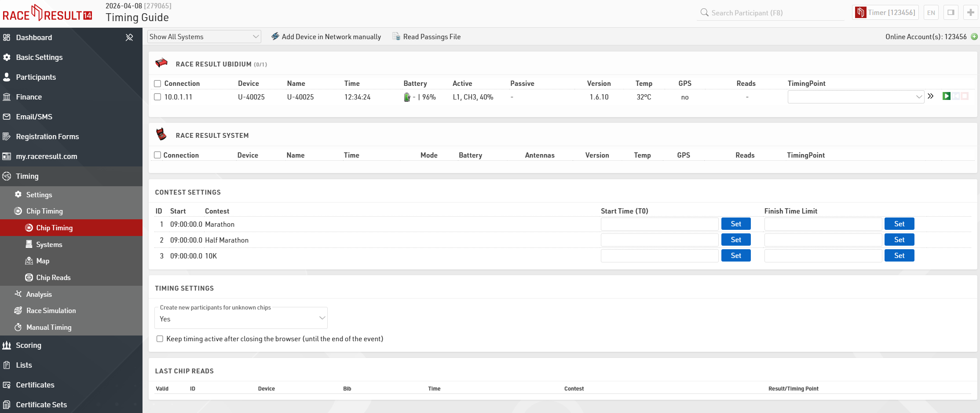The height and width of the screenshot is (413, 980).
Task: Toggle the side panel layout icon
Action: 951,13
